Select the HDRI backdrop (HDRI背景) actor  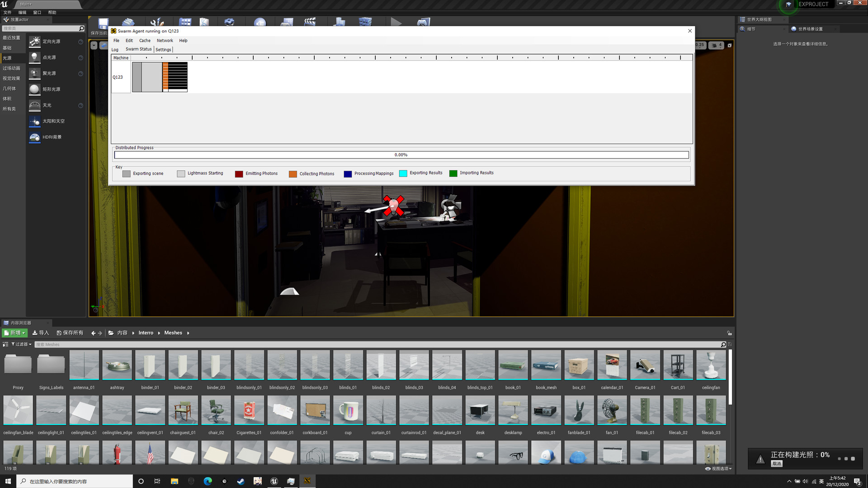(x=52, y=137)
